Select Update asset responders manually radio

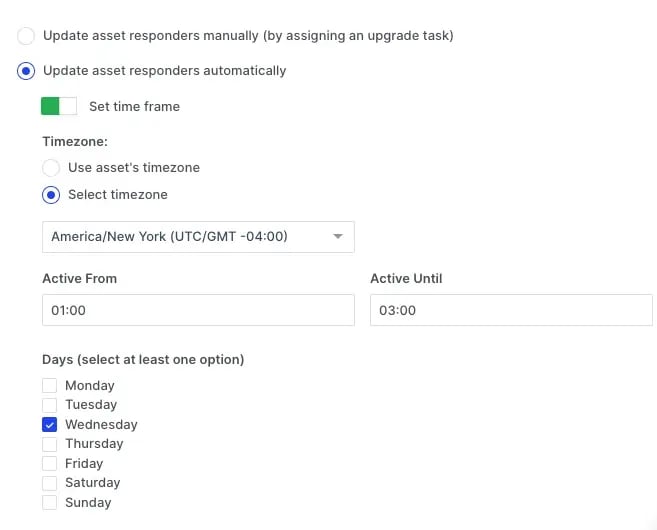(x=26, y=36)
